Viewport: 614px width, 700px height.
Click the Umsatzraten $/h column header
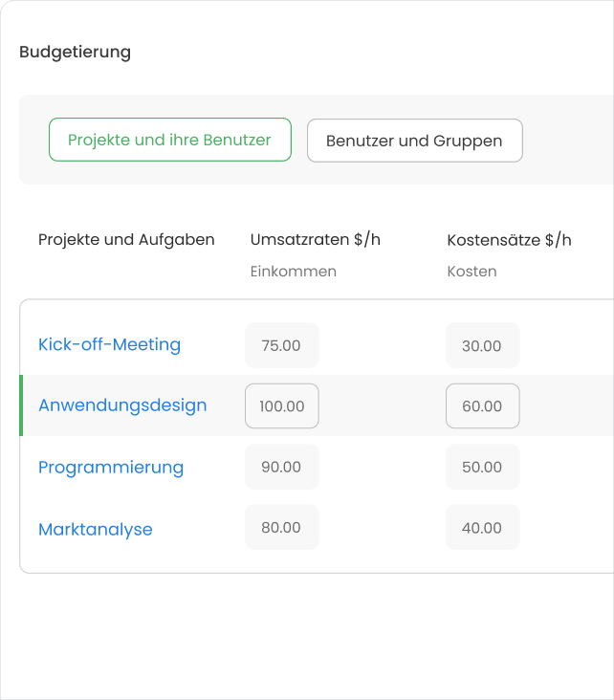[x=315, y=239]
